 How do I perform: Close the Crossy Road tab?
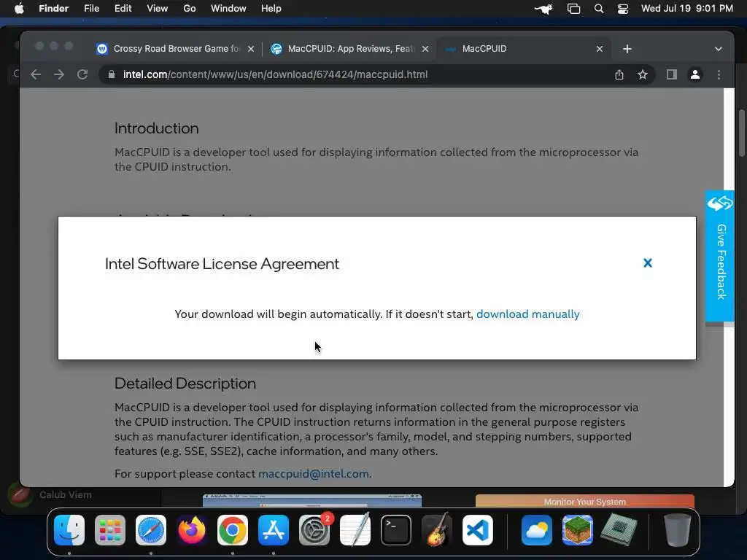pos(251,49)
